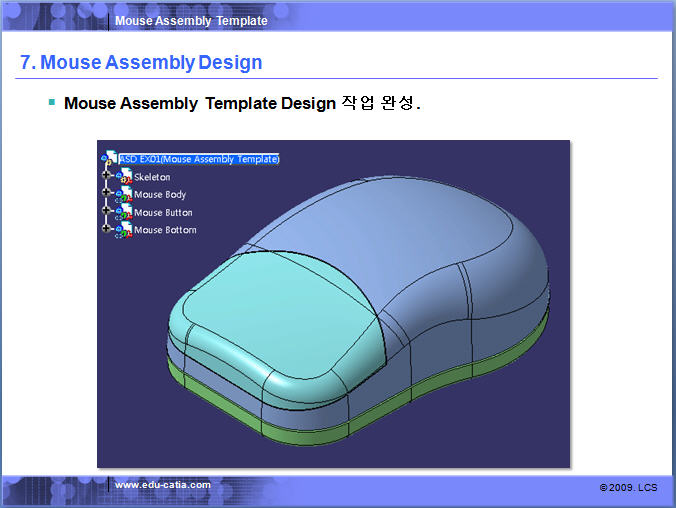The image size is (676, 508).
Task: Click the Mouse Body part icon
Action: (124, 195)
